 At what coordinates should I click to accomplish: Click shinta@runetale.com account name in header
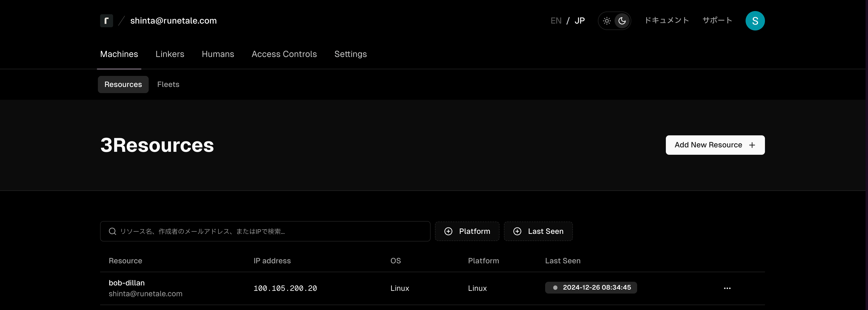point(173,21)
